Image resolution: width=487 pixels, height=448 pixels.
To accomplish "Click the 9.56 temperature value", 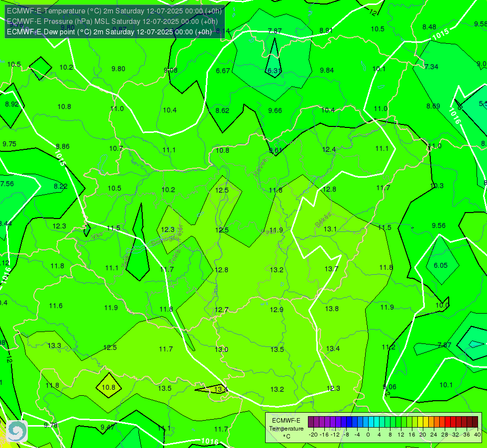I will click(x=439, y=225).
